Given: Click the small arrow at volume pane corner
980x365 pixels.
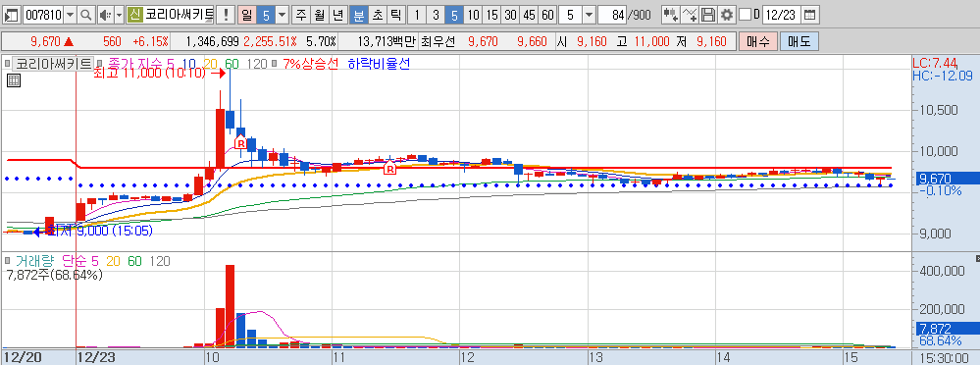Looking at the screenshot, I should click(977, 258).
